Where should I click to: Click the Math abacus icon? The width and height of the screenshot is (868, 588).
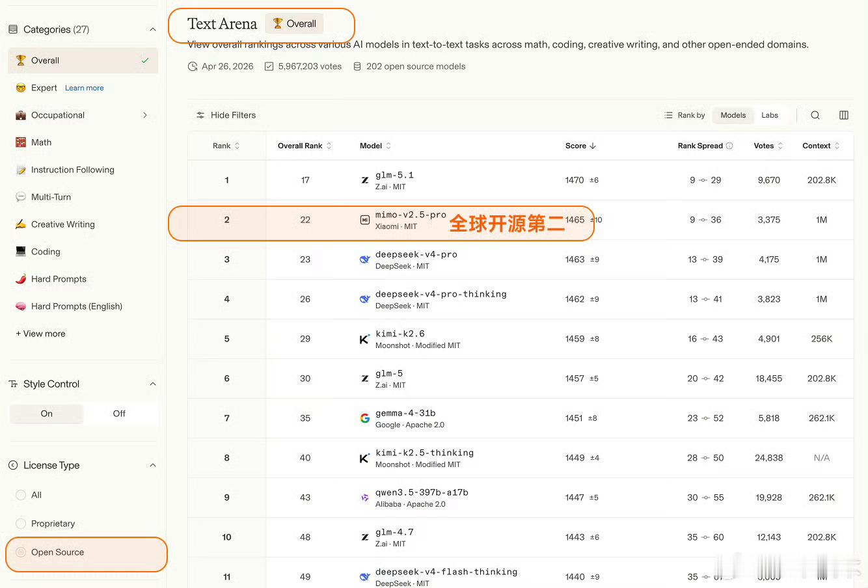tap(21, 142)
